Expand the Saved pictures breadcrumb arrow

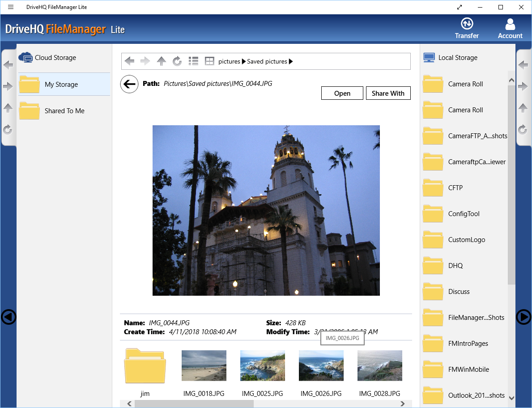(x=291, y=61)
